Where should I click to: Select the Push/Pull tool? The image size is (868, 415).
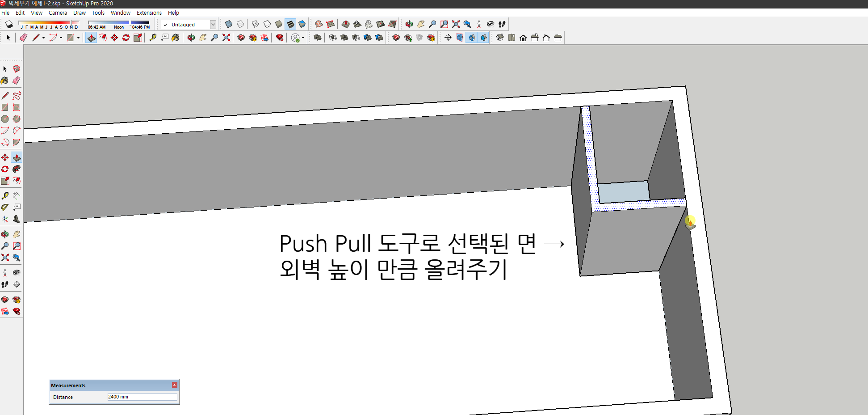click(91, 38)
